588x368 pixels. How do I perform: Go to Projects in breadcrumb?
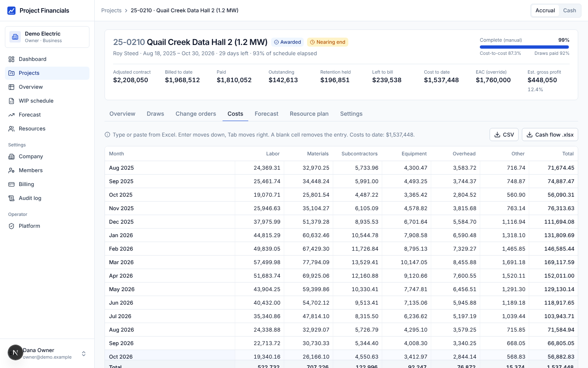[x=111, y=11]
